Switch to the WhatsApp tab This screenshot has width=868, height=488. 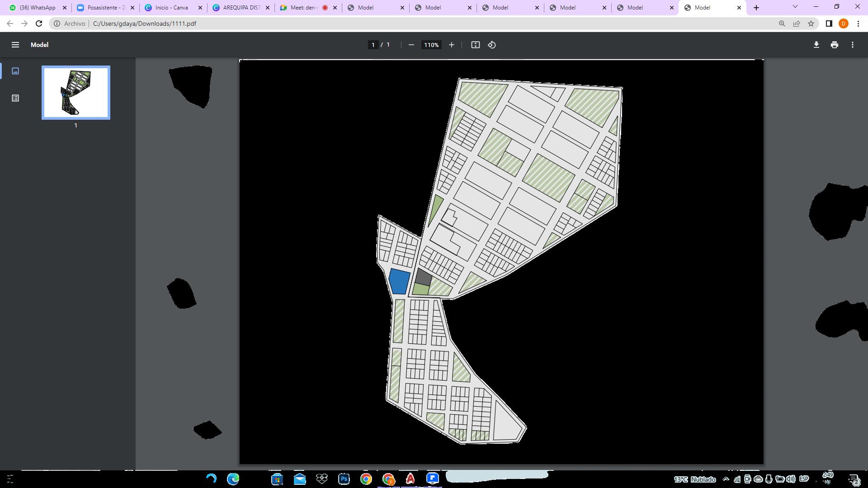point(37,8)
